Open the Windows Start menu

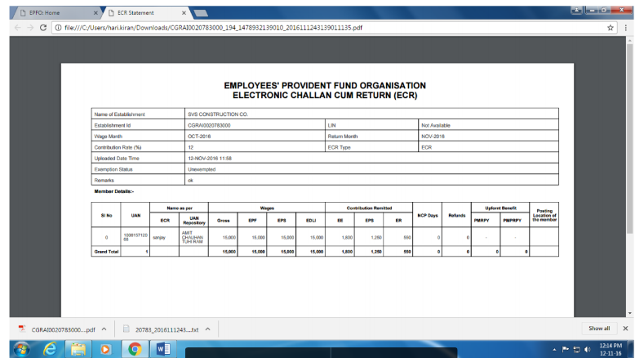[20, 349]
